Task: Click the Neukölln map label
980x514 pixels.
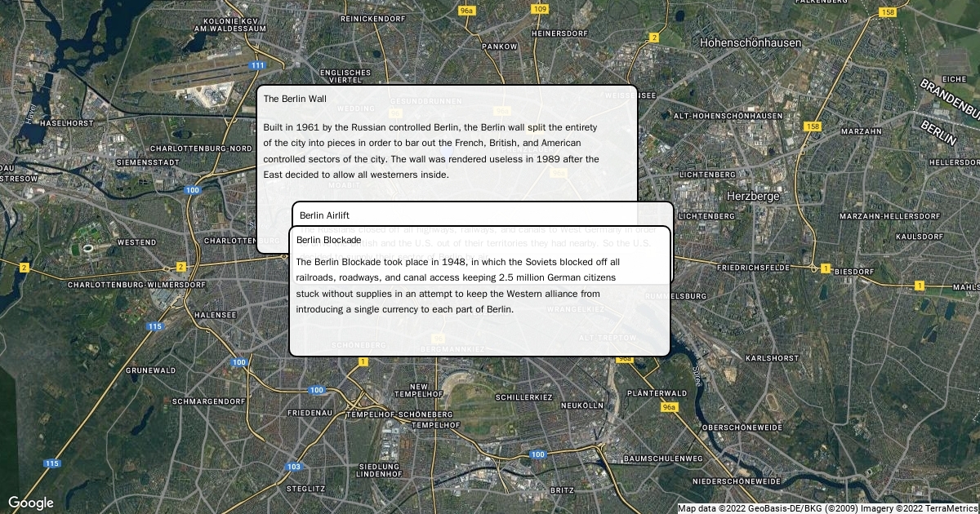Action: tap(582, 405)
